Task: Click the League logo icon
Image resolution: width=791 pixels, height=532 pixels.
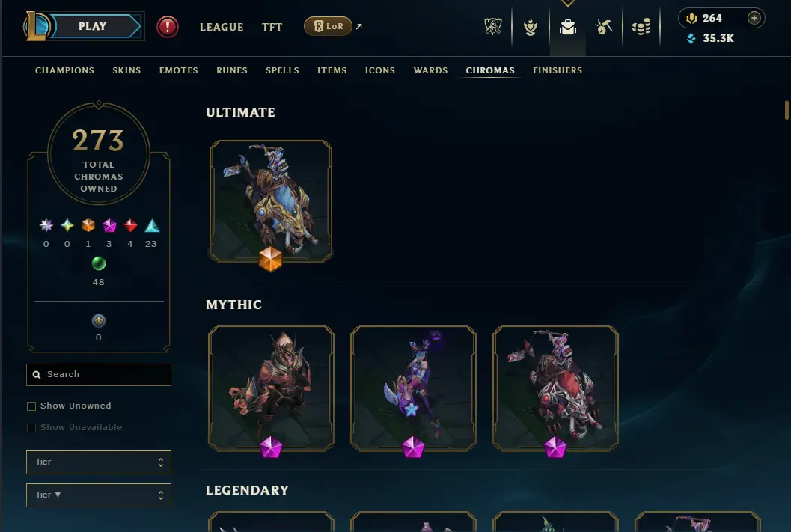Action: [x=37, y=26]
